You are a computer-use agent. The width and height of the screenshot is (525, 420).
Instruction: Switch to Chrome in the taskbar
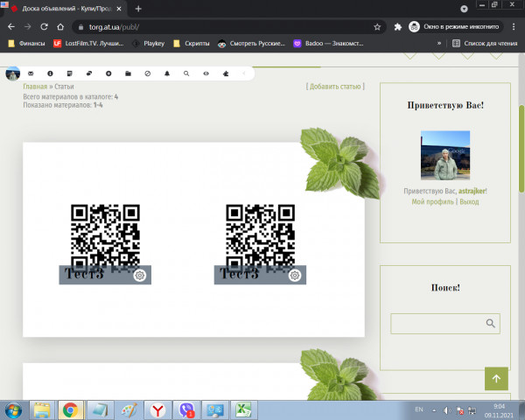pyautogui.click(x=71, y=410)
